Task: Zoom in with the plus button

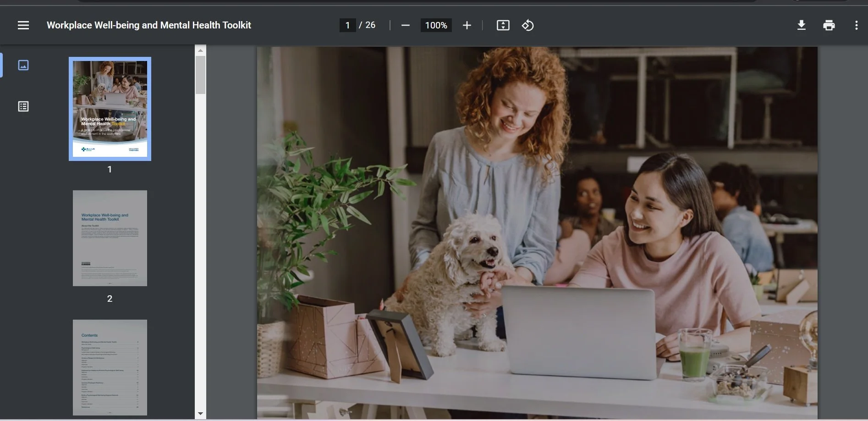Action: 467,25
